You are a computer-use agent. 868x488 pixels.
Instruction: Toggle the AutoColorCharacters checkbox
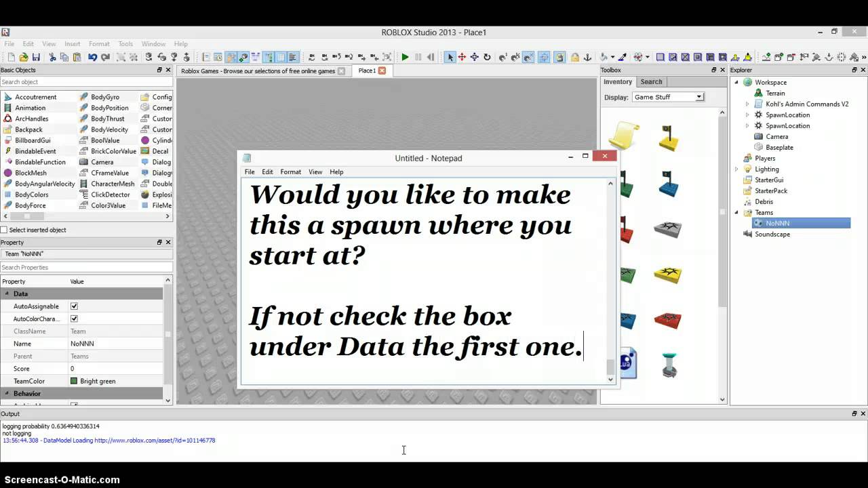coord(74,319)
